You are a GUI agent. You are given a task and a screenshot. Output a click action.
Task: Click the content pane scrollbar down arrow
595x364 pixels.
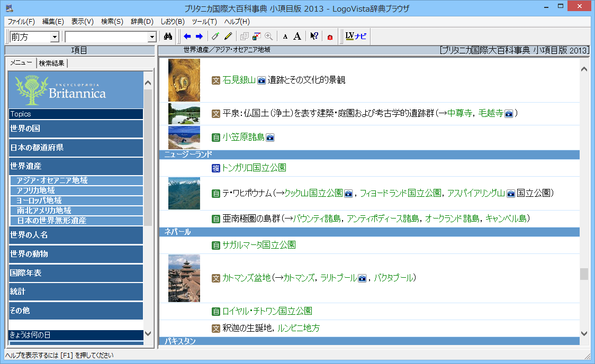click(584, 333)
